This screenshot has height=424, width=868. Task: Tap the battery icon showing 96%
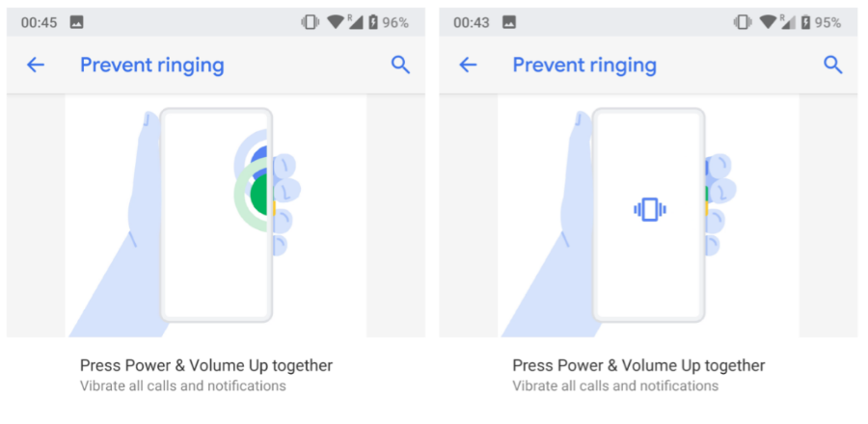point(373,22)
